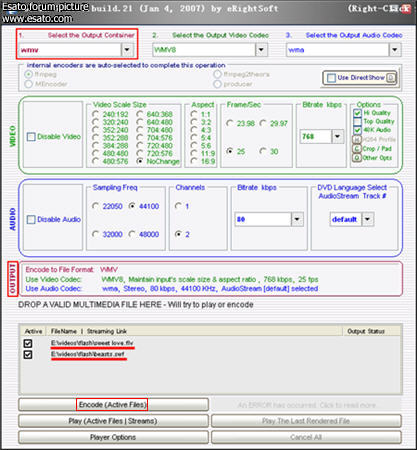Open the AudioStream Track default dropdown
The image size is (417, 450).
click(x=368, y=219)
